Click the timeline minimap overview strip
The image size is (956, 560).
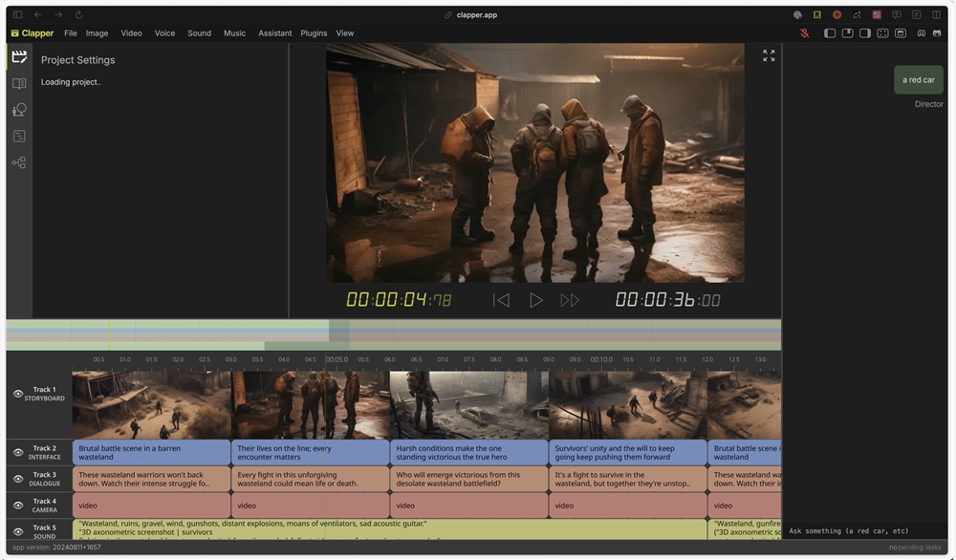click(x=393, y=334)
